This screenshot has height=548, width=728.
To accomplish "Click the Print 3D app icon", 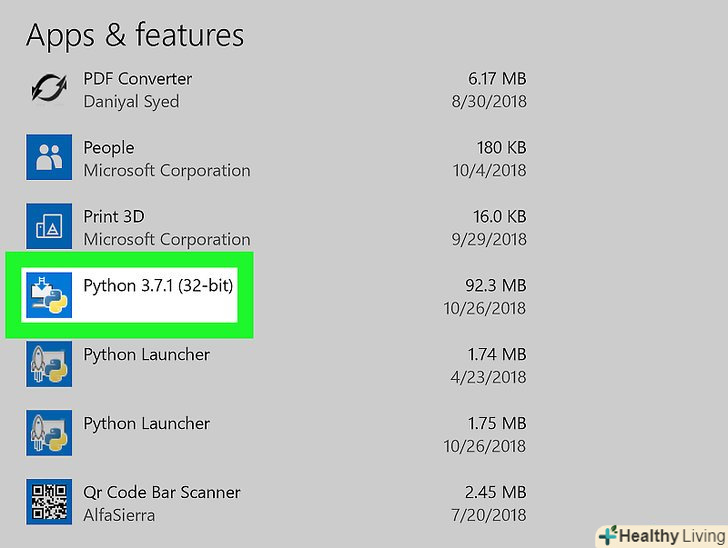I will (49, 227).
